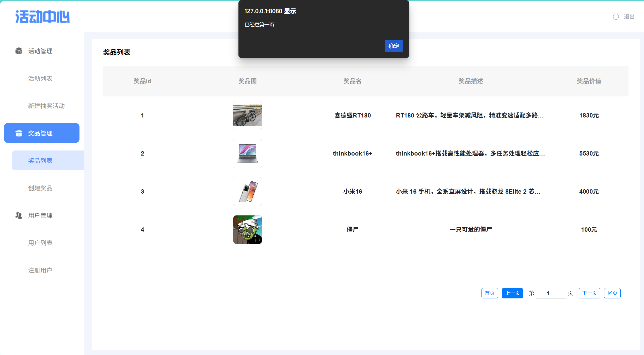The width and height of the screenshot is (644, 355).
Task: Click the gift icon in 奖品管理
Action: click(19, 133)
